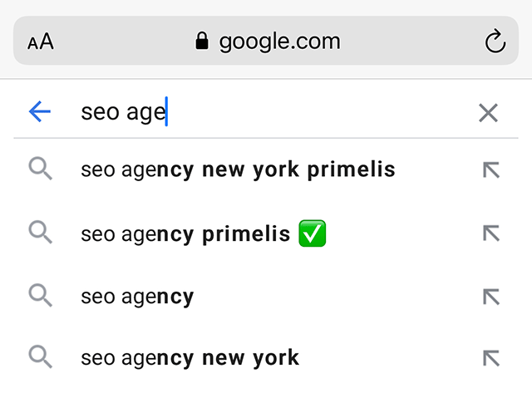Choose the 'seo agency new york' suggestion
Viewport: 532px width, 393px height.
click(190, 359)
